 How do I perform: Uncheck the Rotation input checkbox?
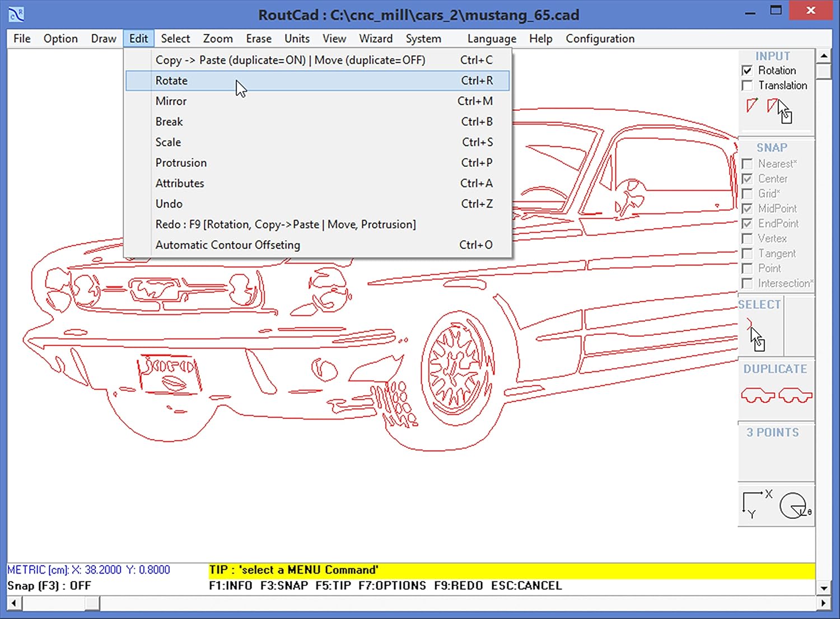tap(748, 70)
